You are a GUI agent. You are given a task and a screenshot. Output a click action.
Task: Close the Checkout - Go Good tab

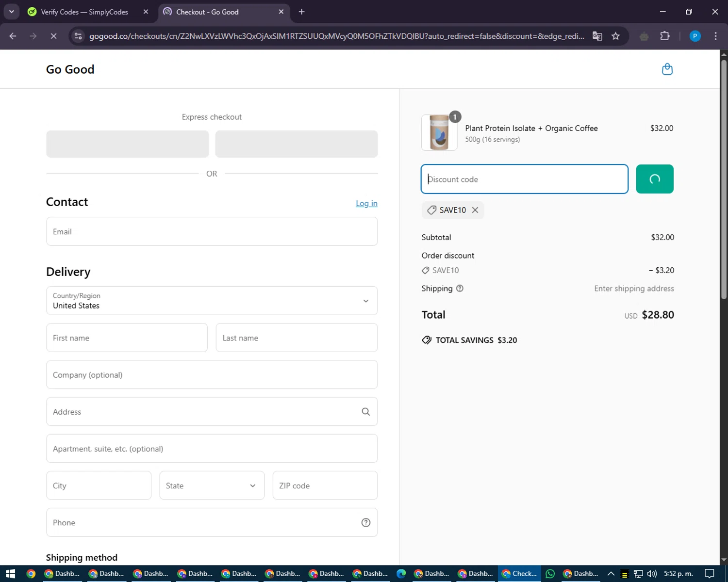click(x=281, y=12)
